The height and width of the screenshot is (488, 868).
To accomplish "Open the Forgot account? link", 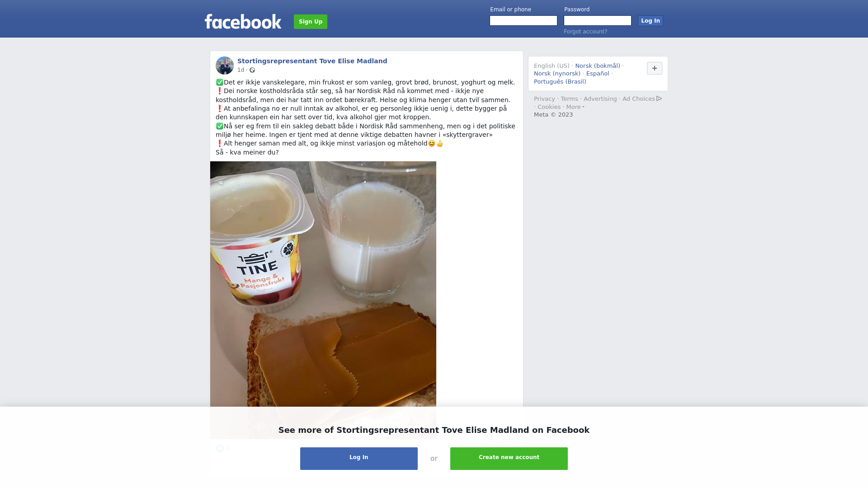I will click(x=585, y=32).
